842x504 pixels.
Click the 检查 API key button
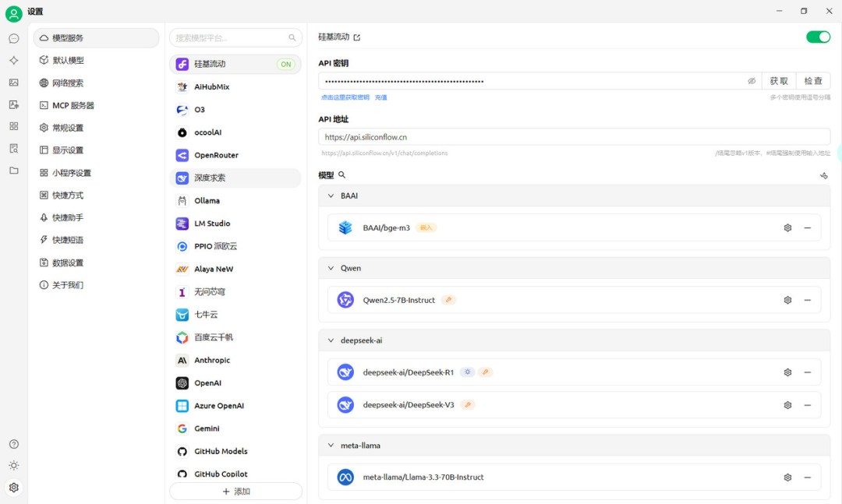(813, 81)
